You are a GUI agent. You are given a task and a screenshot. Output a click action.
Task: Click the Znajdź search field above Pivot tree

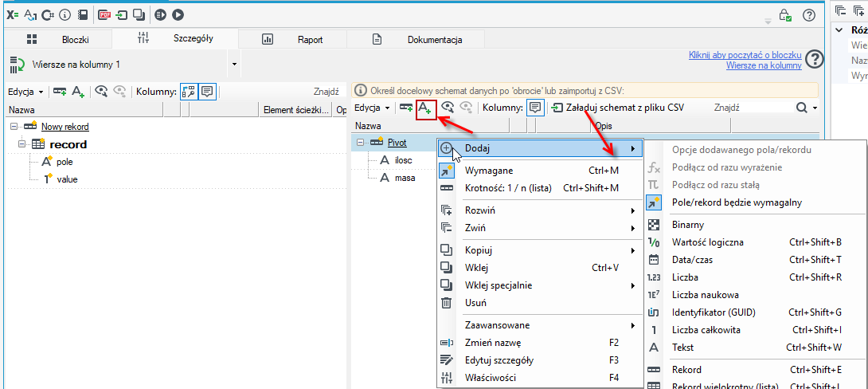pos(751,108)
